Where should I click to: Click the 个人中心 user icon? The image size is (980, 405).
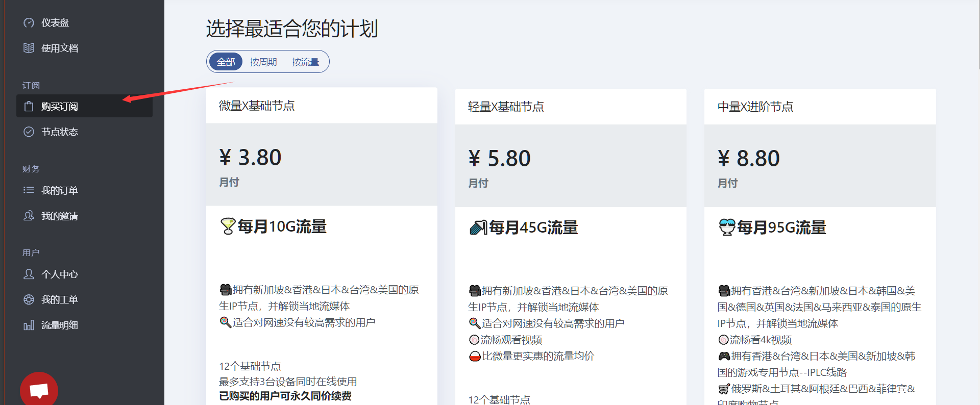pos(29,274)
